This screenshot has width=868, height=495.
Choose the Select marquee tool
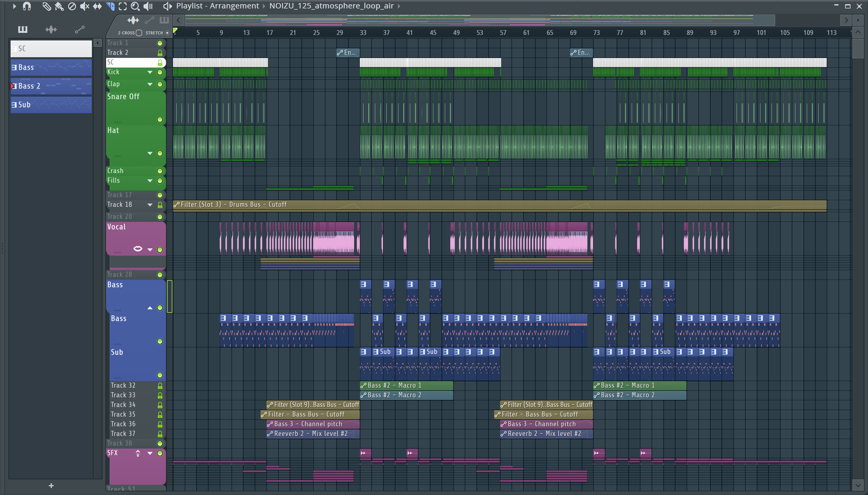click(123, 6)
